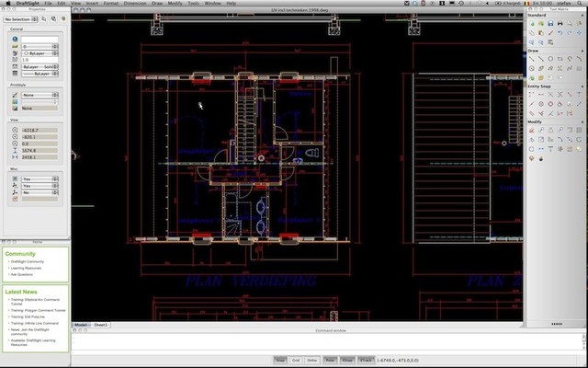Open the File menu
The width and height of the screenshot is (588, 368).
pos(48,3)
